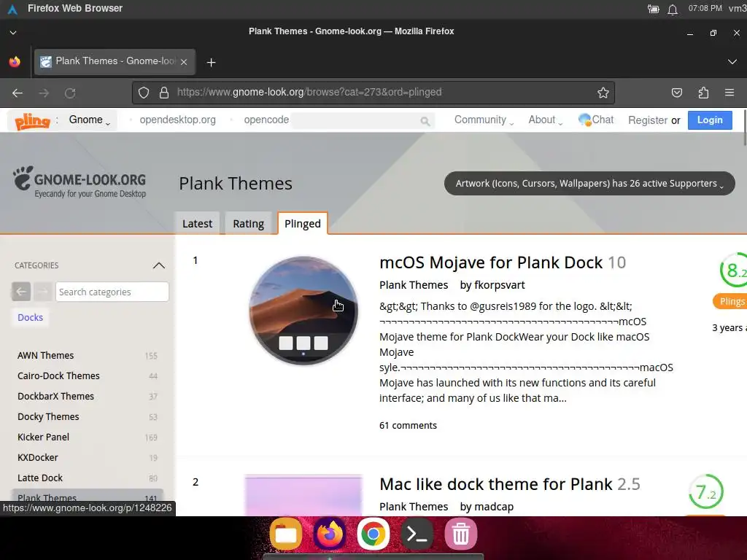This screenshot has height=560, width=747.
Task: Click the blue Login button
Action: point(710,120)
